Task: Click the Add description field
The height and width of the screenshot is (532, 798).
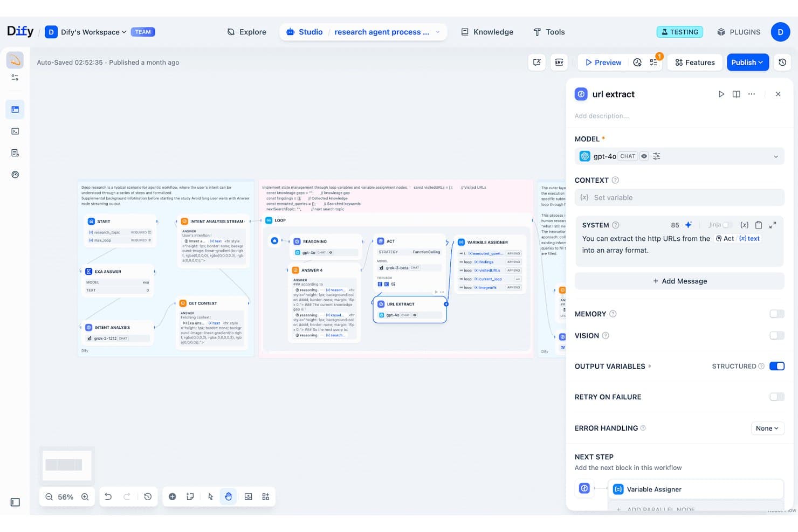Action: (602, 116)
